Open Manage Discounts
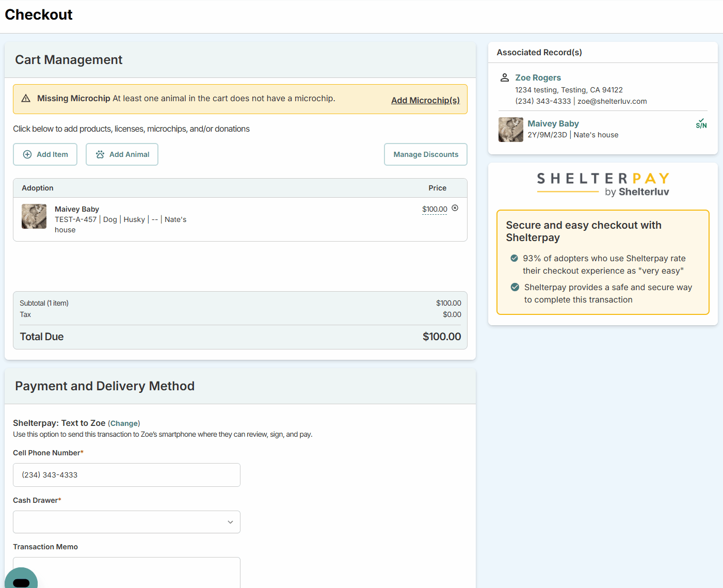This screenshot has width=723, height=588. [x=426, y=154]
